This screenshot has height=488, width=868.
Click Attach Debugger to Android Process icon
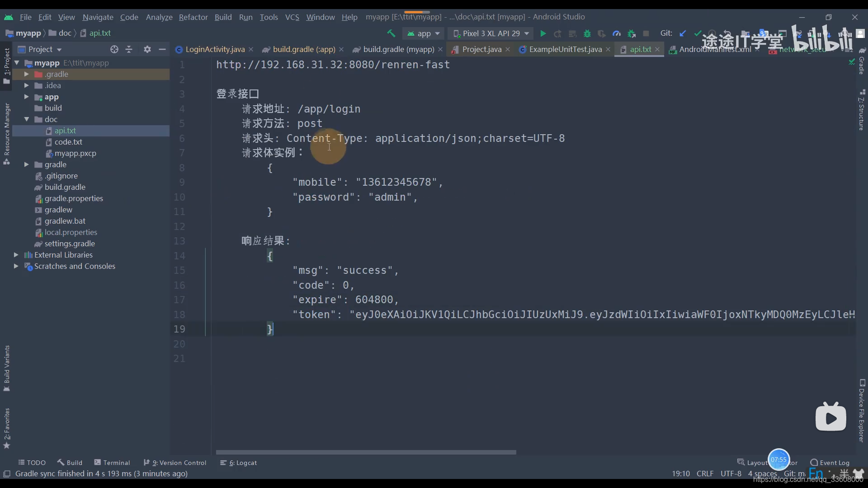click(632, 33)
